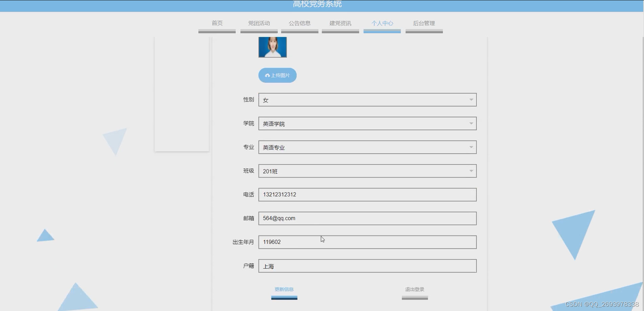The width and height of the screenshot is (644, 311).
Task: Expand the 班级 dropdown showing 201班
Action: [368, 171]
